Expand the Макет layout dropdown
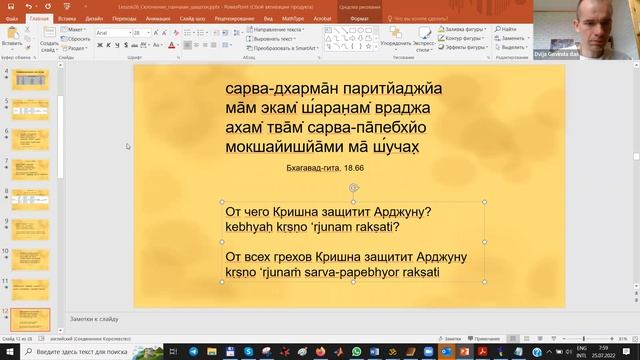This screenshot has height=360, width=640. click(73, 29)
